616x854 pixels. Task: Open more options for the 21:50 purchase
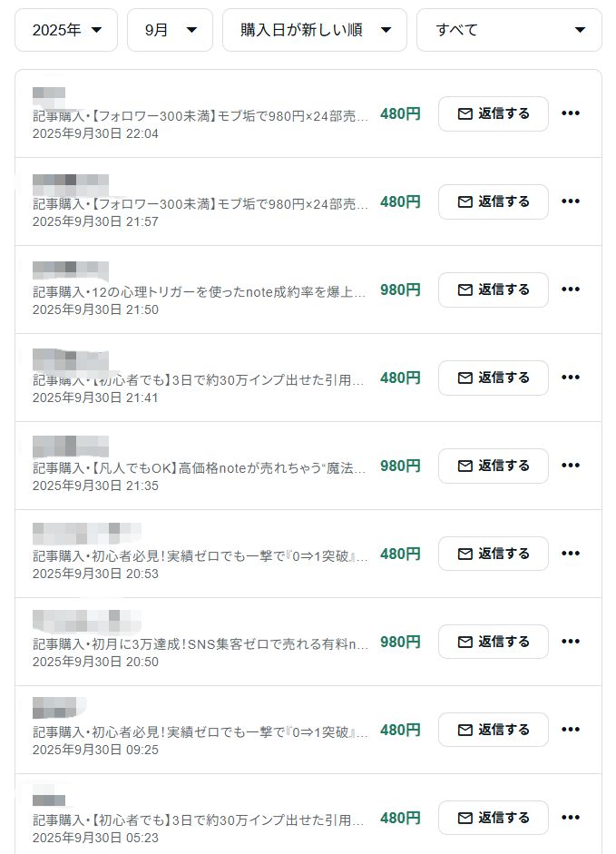[570, 290]
